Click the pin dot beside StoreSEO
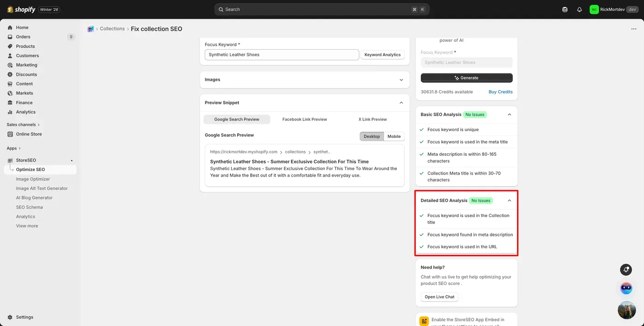 click(x=72, y=160)
